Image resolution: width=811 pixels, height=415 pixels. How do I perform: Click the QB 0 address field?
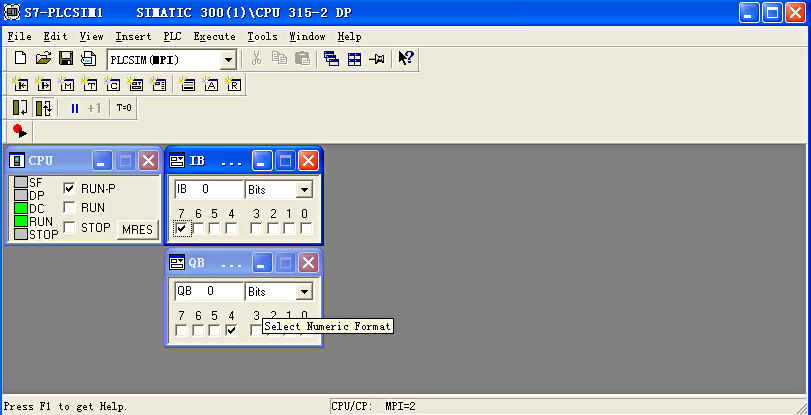point(209,291)
